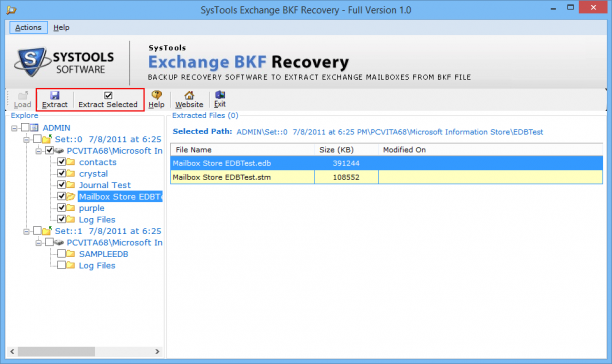Uncheck the purple folder checkbox
Viewport: 612px width, 364px height.
pyautogui.click(x=61, y=208)
